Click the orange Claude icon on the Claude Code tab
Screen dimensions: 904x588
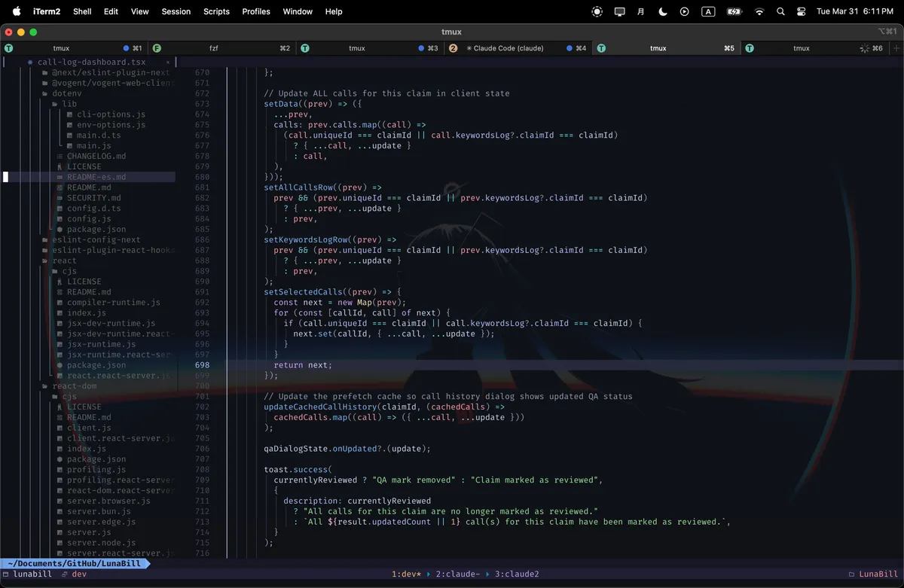tap(454, 47)
